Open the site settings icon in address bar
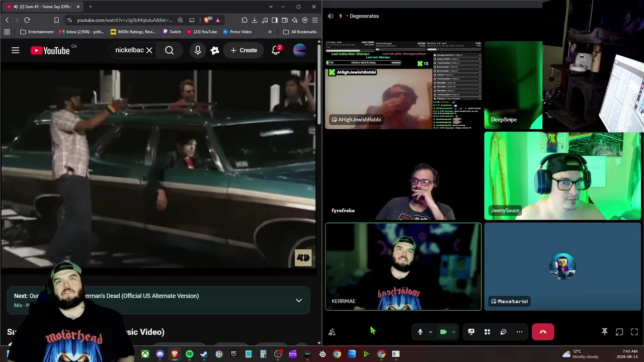 click(x=70, y=20)
